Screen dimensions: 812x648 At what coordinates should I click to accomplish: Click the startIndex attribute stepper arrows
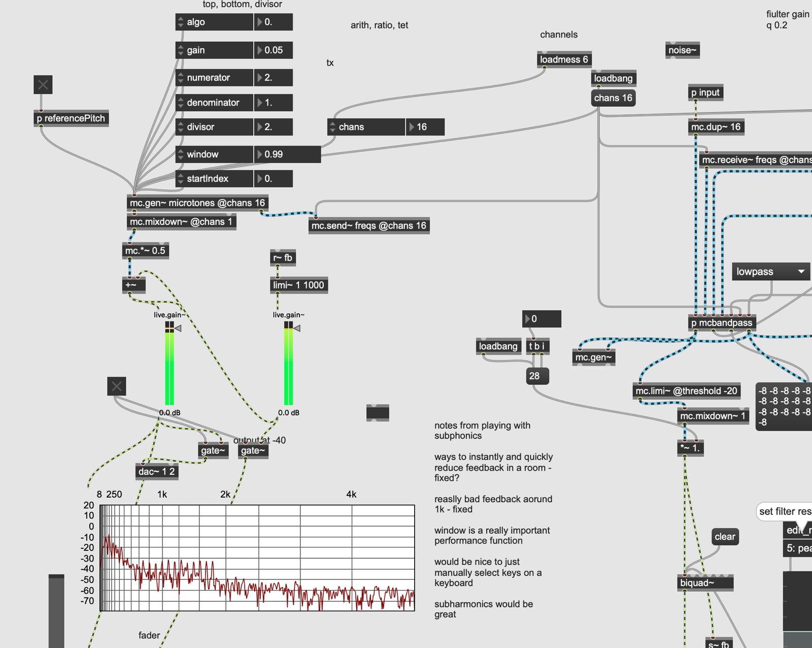coord(180,179)
